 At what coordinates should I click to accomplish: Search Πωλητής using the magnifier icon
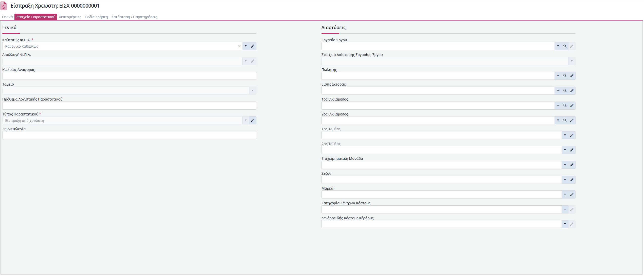click(x=565, y=76)
